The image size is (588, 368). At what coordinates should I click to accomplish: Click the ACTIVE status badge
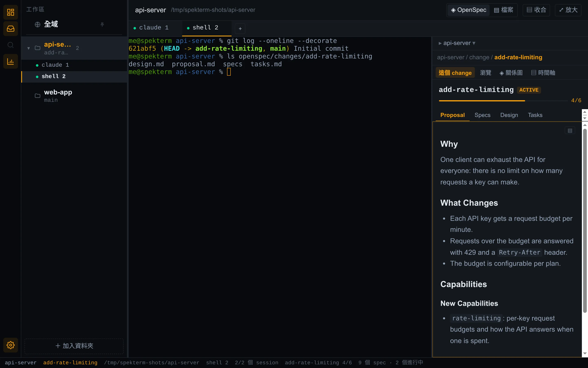[529, 90]
